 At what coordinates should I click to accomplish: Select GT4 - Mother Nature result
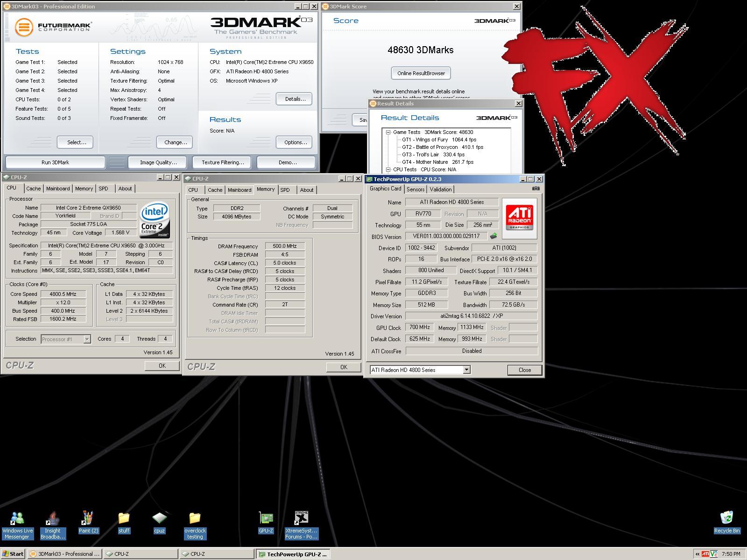pos(437,162)
